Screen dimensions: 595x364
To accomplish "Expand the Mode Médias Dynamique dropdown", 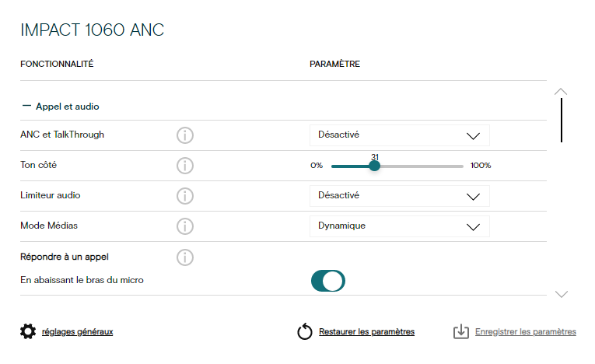I will coord(399,226).
